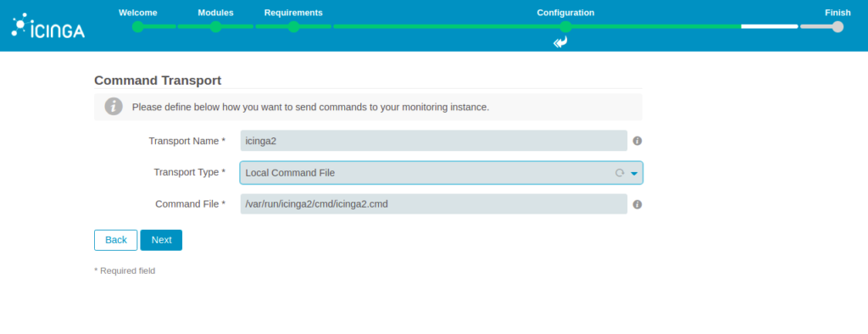Go to the Requirements wizard step
The width and height of the screenshot is (868, 334).
293,26
